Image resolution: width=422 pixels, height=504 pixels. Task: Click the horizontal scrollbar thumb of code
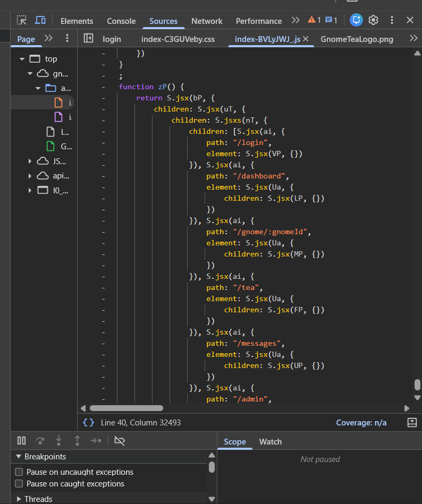tap(126, 408)
